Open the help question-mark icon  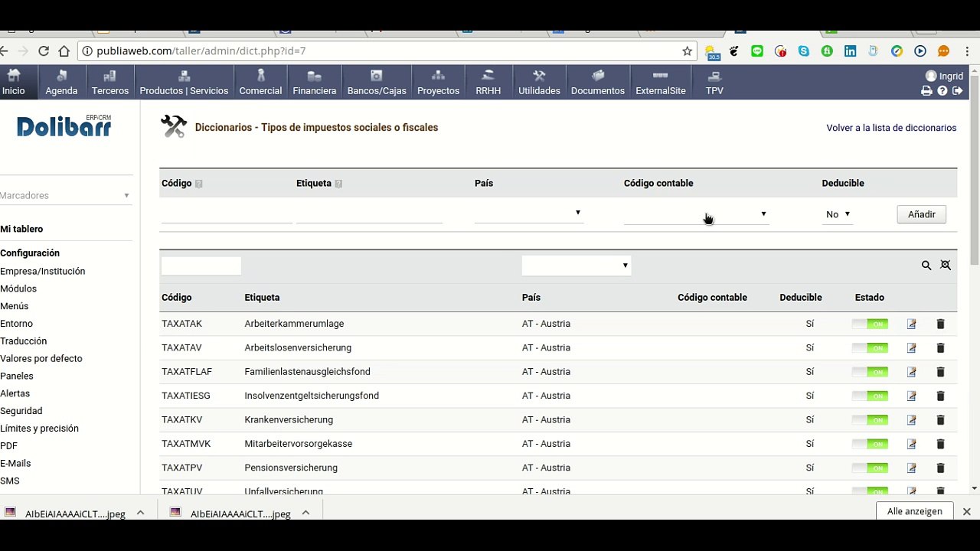point(942,90)
